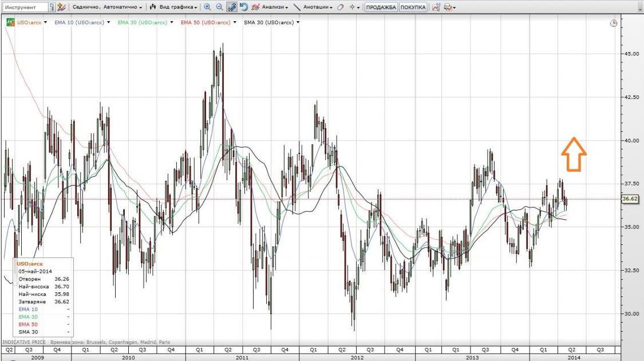Click the Затваряне 36.62 row
The image size is (644, 361).
tap(44, 302)
